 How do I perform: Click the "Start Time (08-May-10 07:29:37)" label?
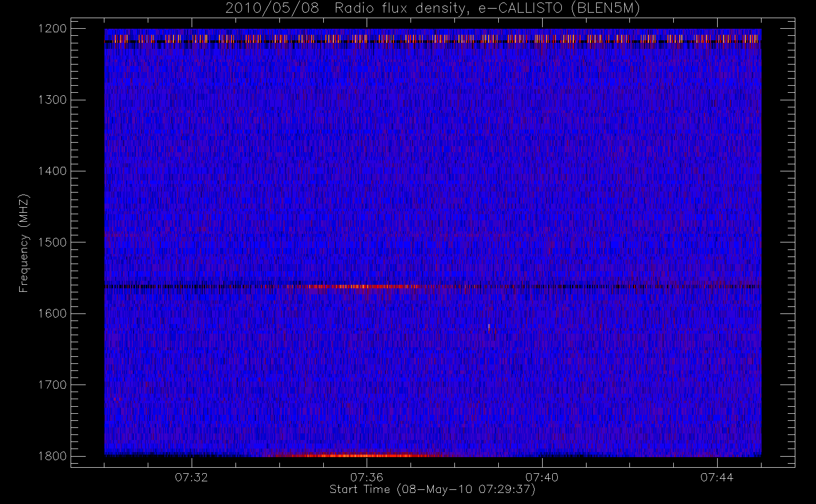click(432, 489)
